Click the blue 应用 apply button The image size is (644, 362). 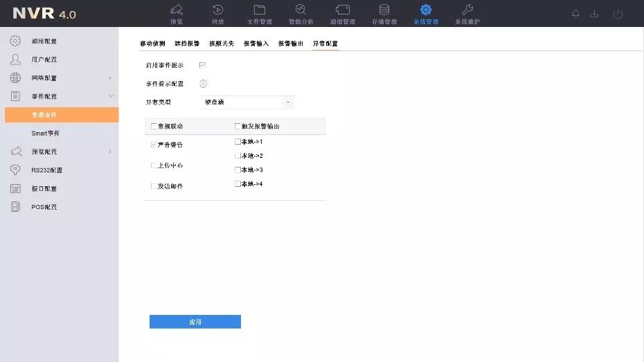(x=195, y=322)
